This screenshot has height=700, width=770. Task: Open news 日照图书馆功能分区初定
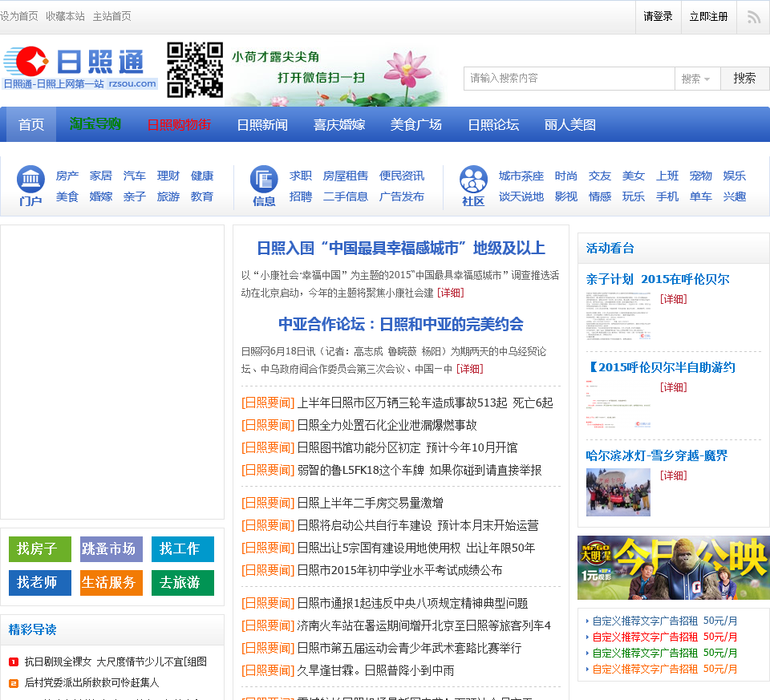(407, 448)
